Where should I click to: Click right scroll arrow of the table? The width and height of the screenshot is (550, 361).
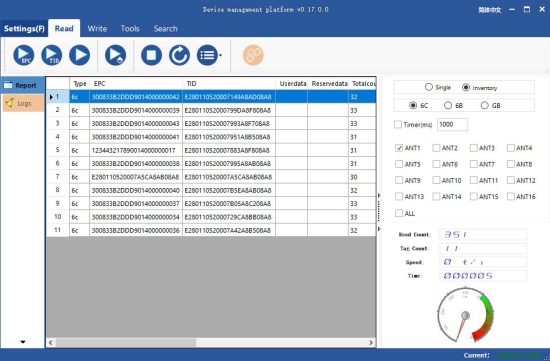pos(371,343)
